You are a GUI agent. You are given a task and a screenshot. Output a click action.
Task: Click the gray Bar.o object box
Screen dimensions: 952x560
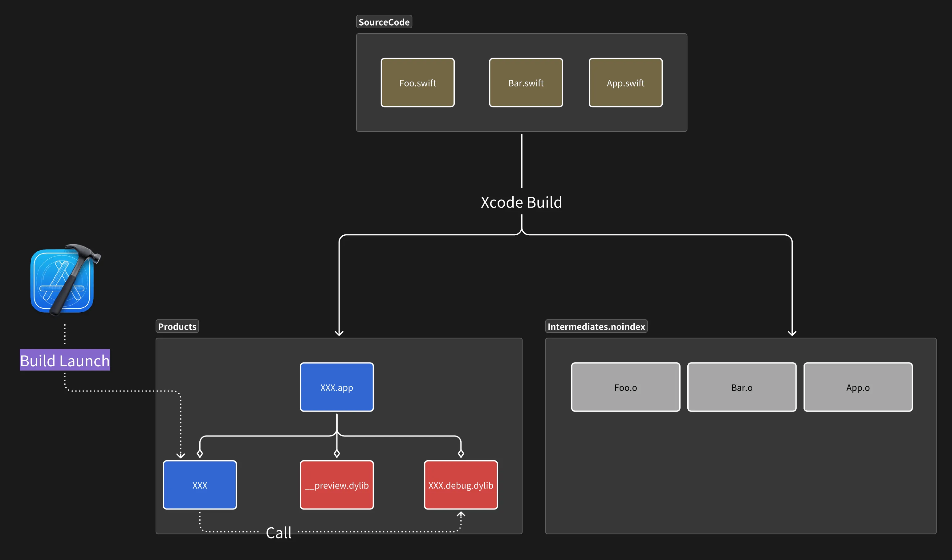(x=742, y=387)
